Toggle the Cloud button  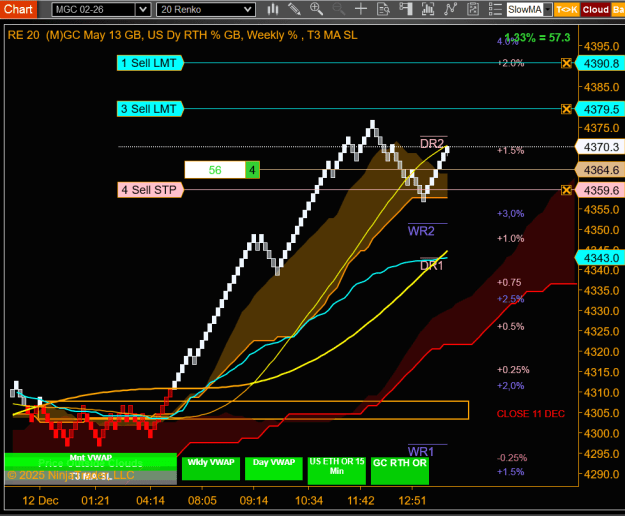[596, 10]
